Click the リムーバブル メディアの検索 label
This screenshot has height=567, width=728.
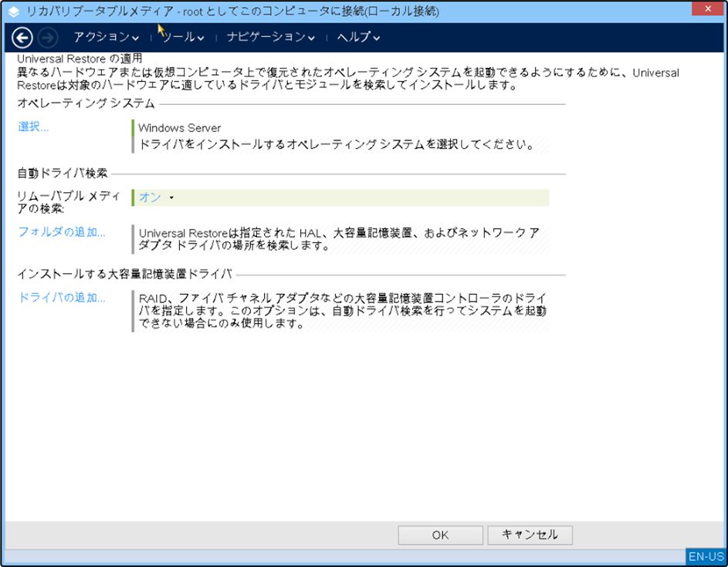pos(69,202)
